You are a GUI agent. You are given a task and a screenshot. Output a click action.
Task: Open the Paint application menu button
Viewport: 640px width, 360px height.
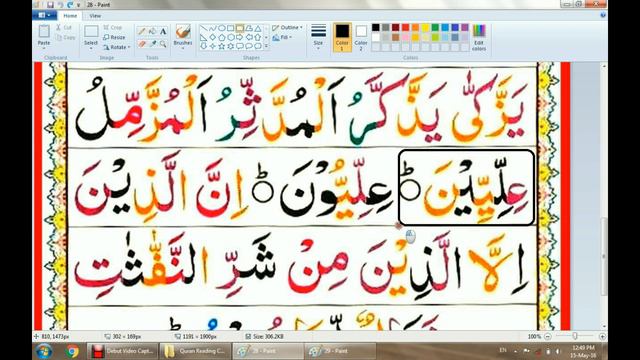[44, 16]
